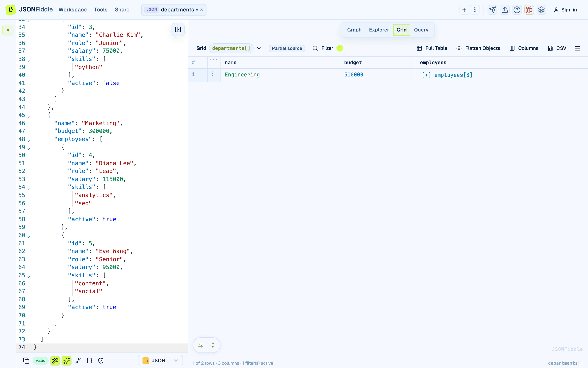Open row 1 three-dot actions menu

213,74
